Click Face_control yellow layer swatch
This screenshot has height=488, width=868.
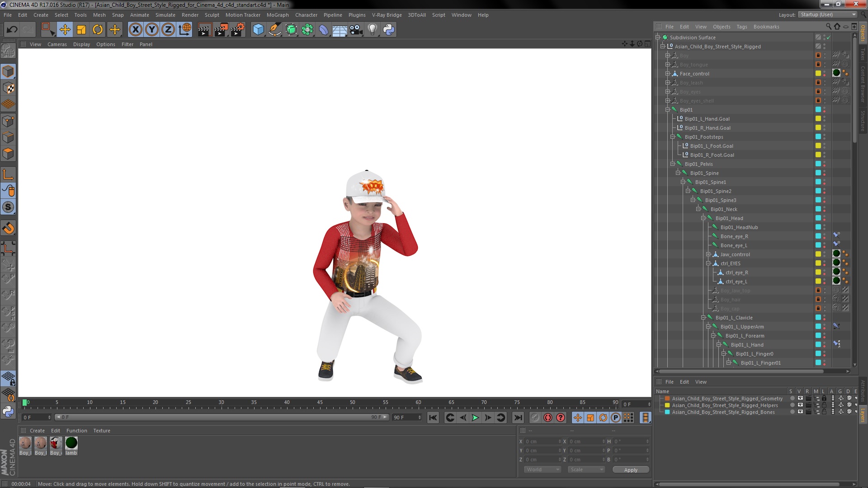818,74
